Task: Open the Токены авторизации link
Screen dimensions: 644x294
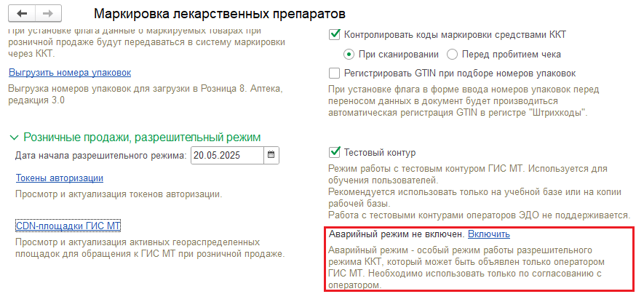Action: click(60, 178)
